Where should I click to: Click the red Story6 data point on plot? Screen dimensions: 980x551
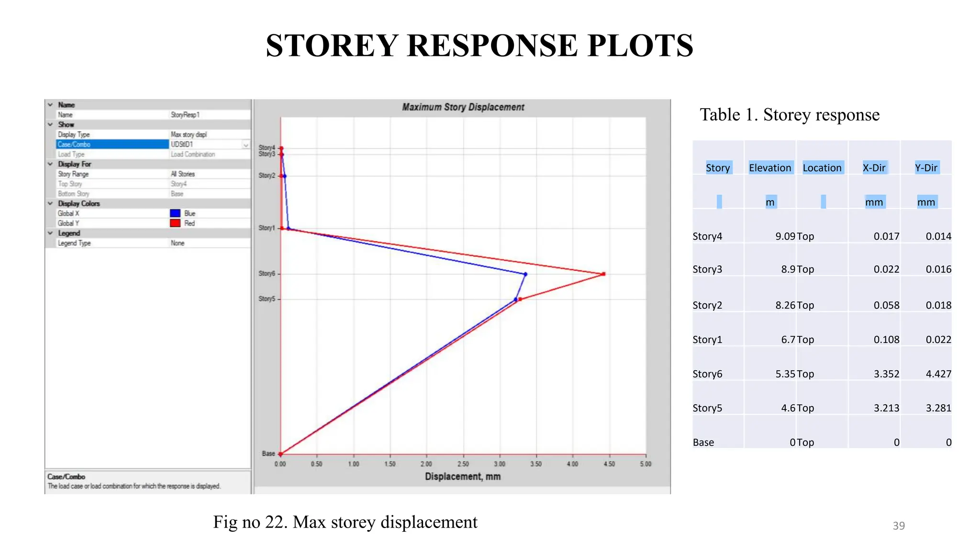(x=604, y=274)
